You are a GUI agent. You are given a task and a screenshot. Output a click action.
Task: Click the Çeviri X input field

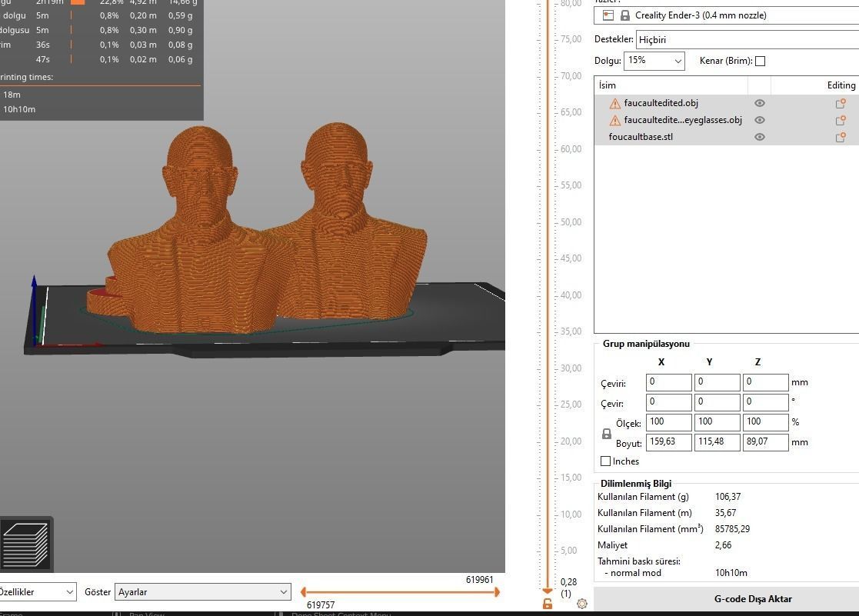tap(668, 382)
